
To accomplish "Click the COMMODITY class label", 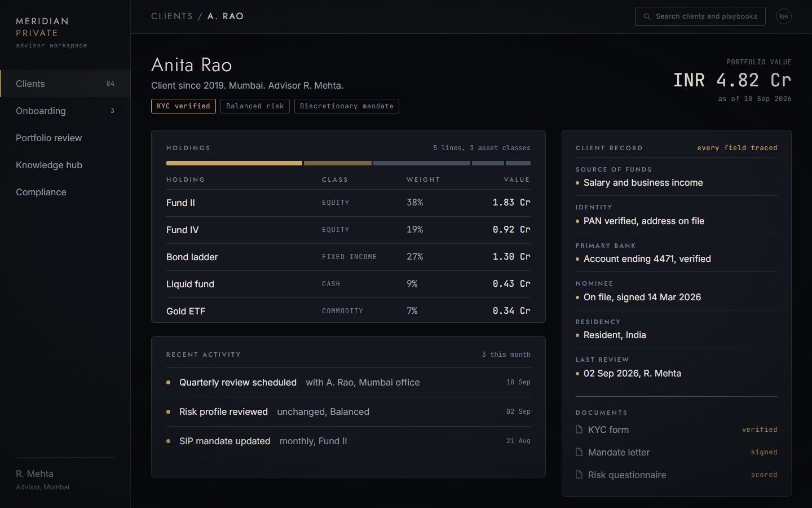I will click(342, 311).
